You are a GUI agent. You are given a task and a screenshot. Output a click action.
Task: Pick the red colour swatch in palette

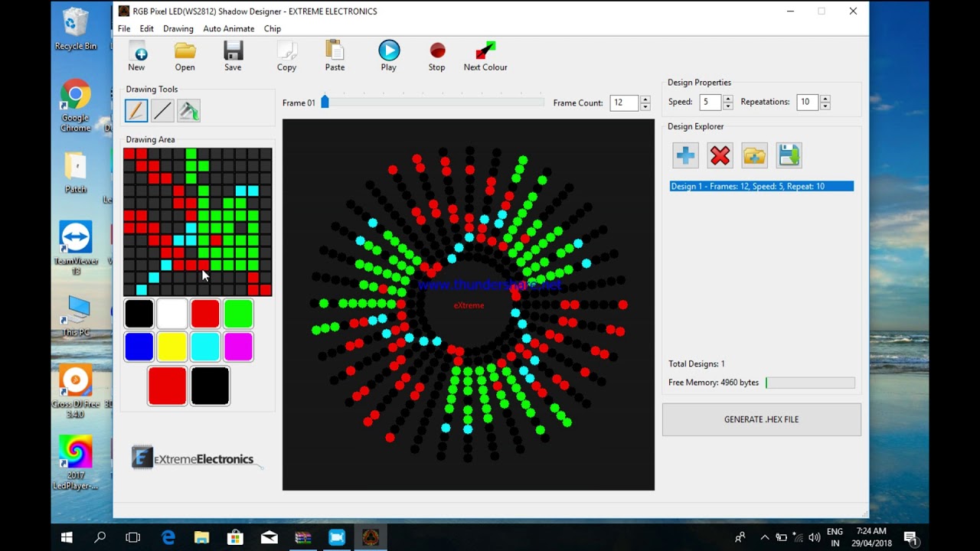[x=205, y=314]
